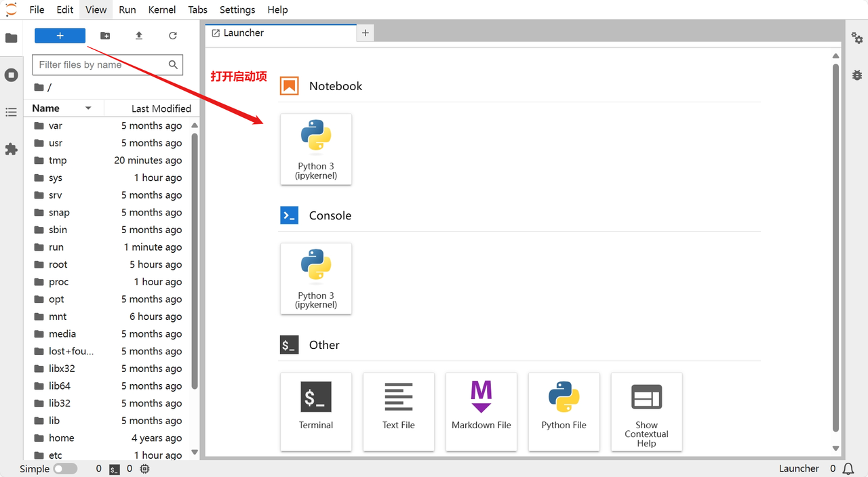Open the Property Inspector gears icon

[x=857, y=38]
